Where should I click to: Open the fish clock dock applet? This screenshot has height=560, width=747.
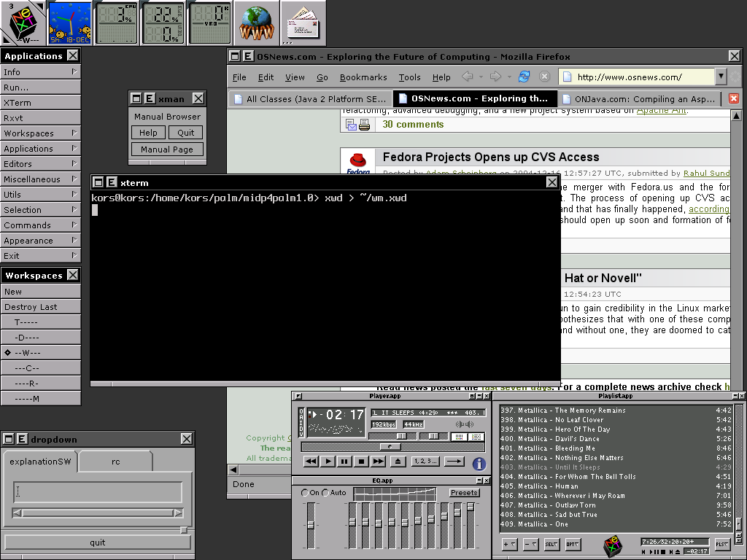69,23
